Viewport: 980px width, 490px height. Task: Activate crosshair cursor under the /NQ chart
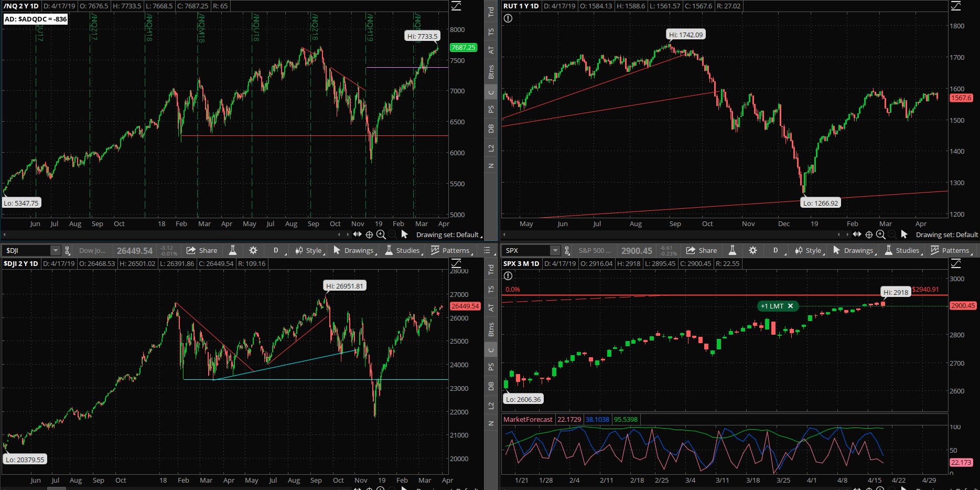tap(369, 235)
